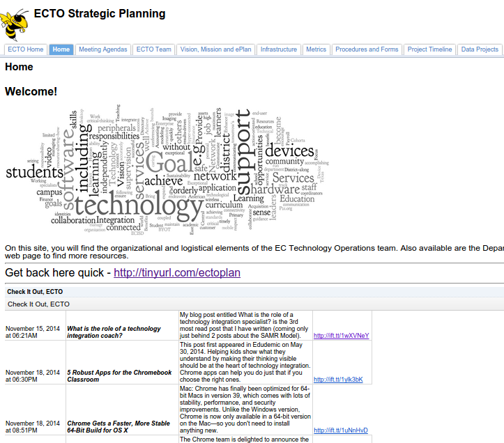Select the Chrome 64-Bit Build article title
The image size is (504, 443).
pos(118,427)
